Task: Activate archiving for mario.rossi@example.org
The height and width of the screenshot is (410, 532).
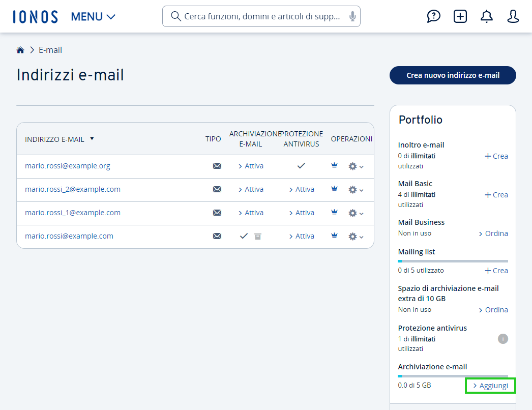Action: coord(251,166)
